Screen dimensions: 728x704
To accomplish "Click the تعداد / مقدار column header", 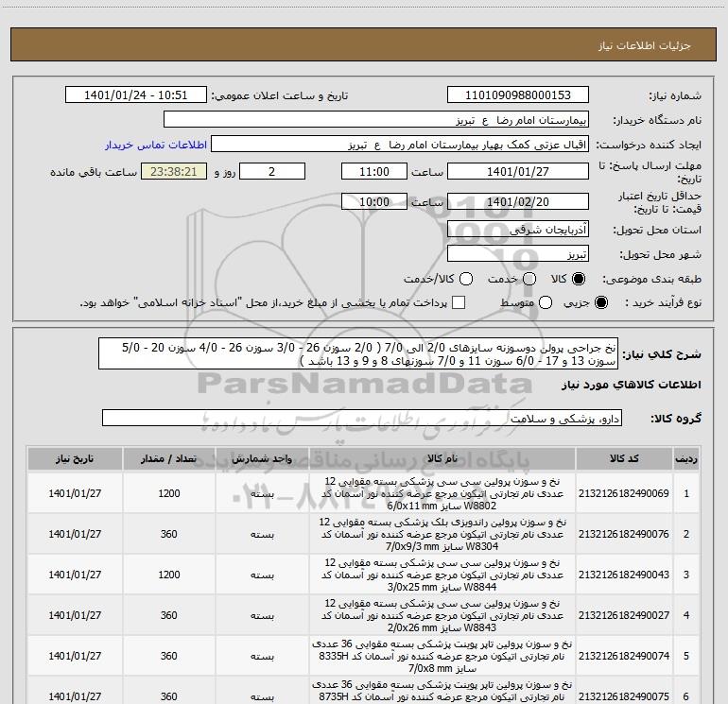I will (168, 459).
